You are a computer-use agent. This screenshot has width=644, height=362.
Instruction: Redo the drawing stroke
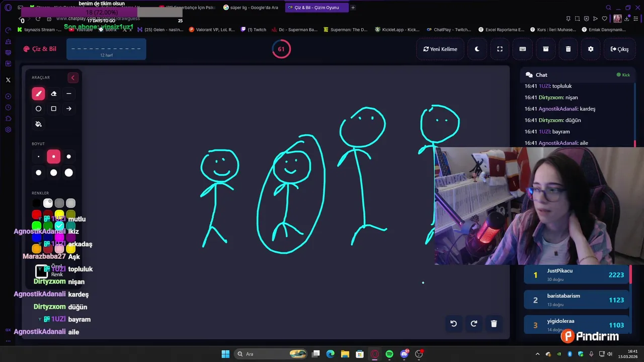tap(473, 324)
